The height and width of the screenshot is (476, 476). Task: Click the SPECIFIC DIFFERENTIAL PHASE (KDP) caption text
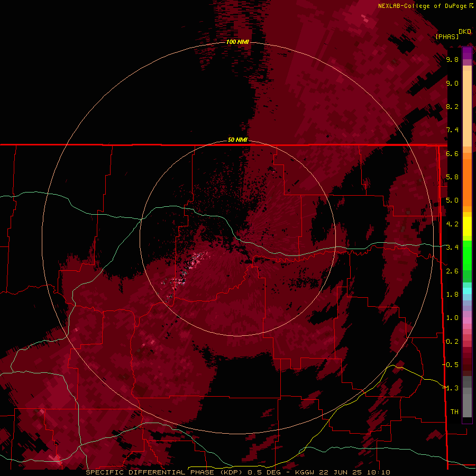(x=165, y=472)
